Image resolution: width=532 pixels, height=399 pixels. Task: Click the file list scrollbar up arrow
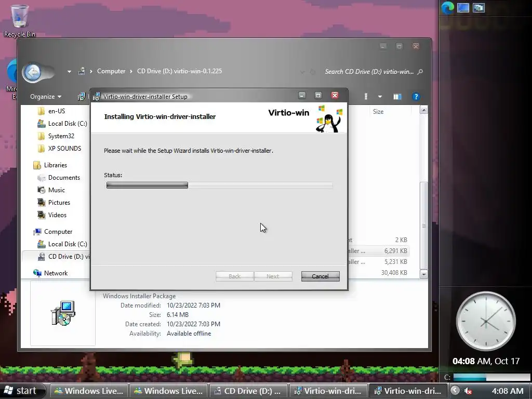coord(424,110)
